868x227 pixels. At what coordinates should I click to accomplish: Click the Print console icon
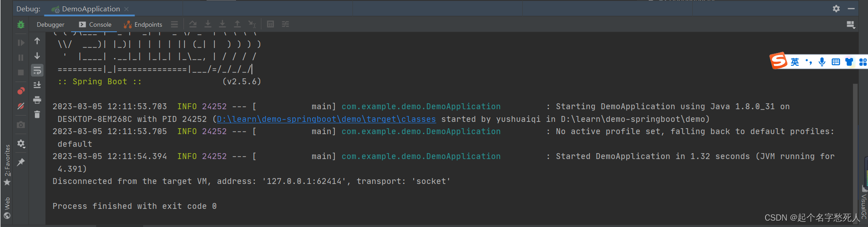pos(37,100)
